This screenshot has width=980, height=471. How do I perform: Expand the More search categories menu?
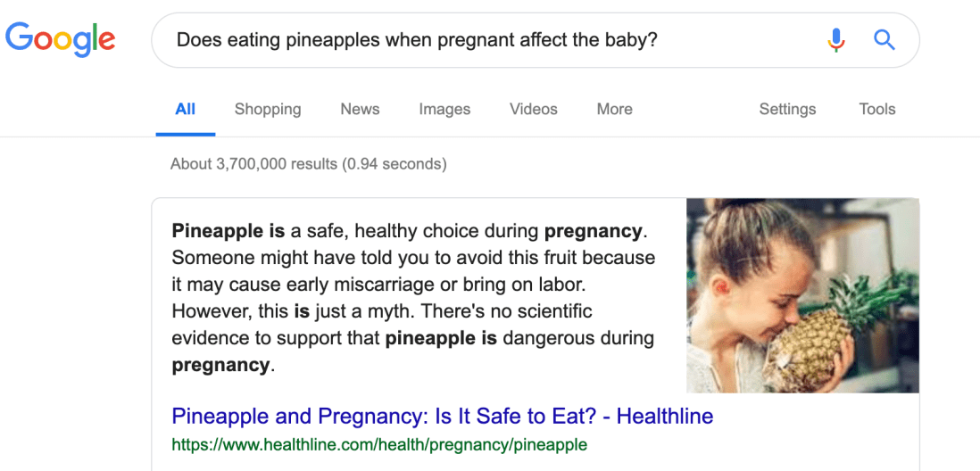point(615,109)
